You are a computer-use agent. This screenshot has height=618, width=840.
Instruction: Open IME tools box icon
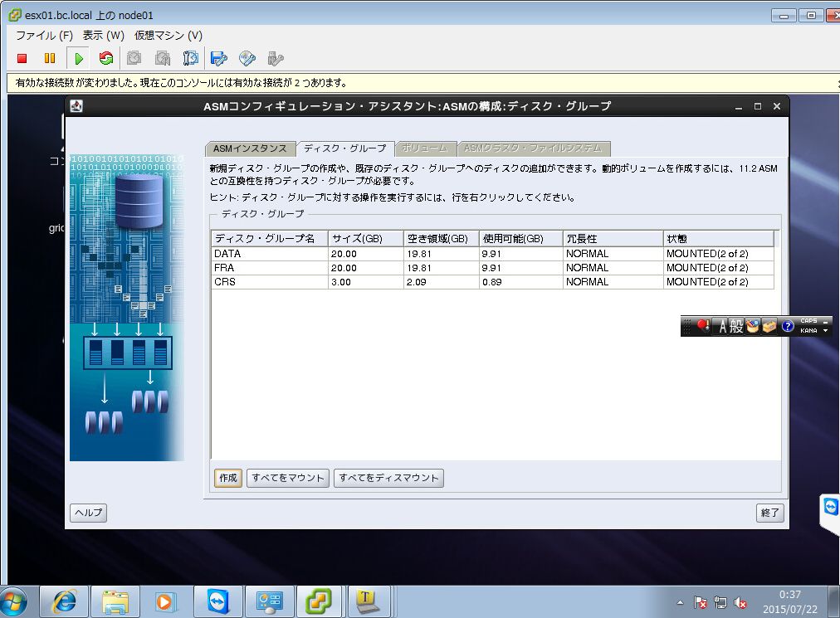click(x=769, y=326)
